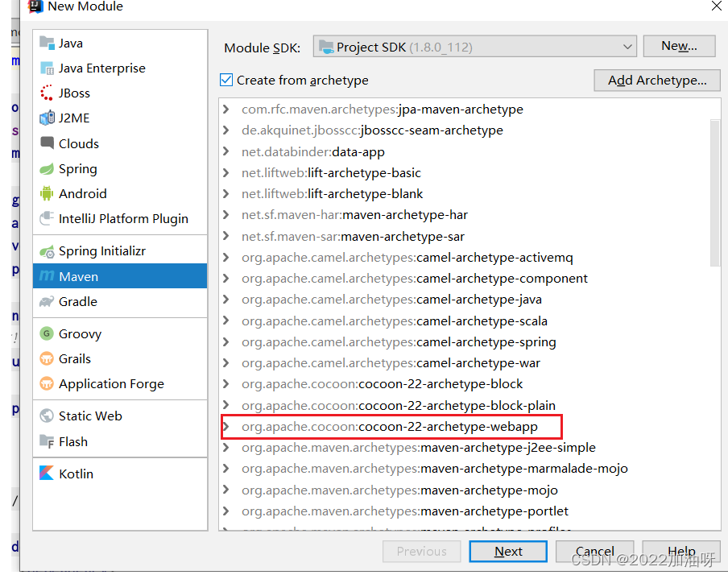
Task: Select Gradle module type
Action: [120, 301]
